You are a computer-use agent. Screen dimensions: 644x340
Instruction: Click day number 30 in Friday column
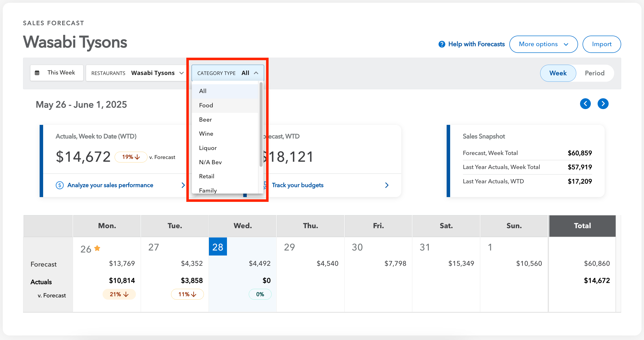point(357,247)
